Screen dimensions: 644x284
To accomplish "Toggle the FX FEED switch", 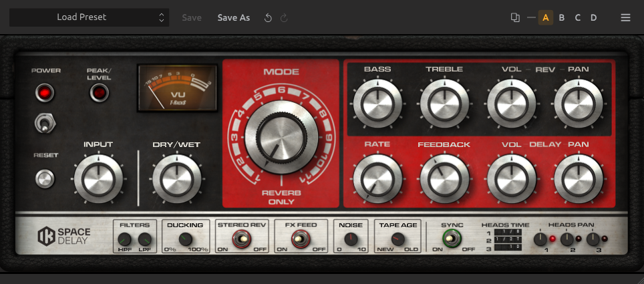I will click(x=301, y=239).
